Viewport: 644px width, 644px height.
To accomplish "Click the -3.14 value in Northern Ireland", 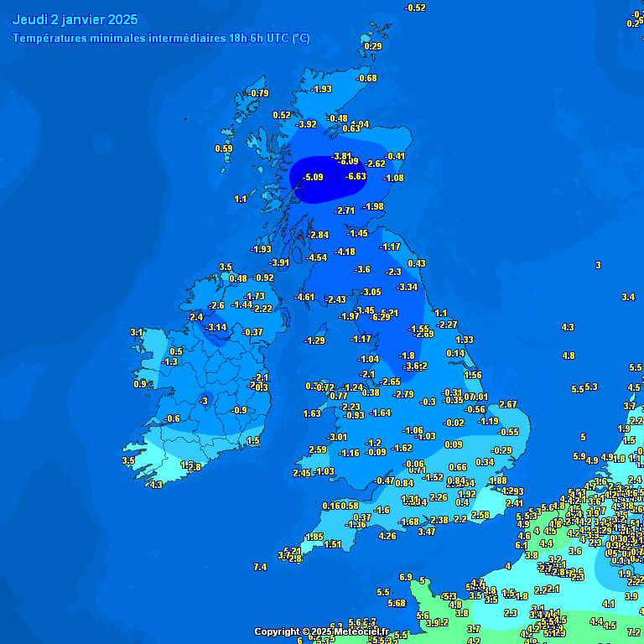I will point(216,327).
